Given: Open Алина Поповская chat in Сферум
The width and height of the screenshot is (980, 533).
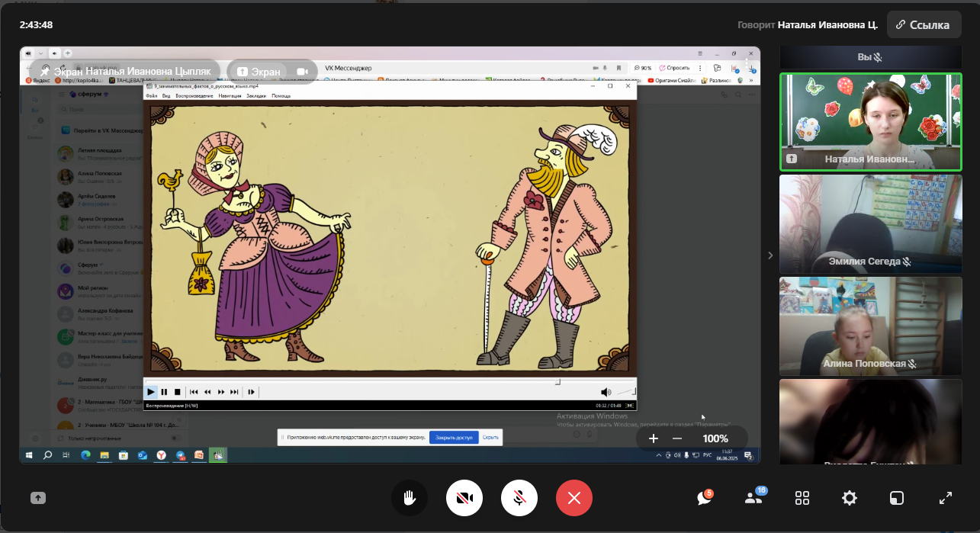Looking at the screenshot, I should point(99,177).
